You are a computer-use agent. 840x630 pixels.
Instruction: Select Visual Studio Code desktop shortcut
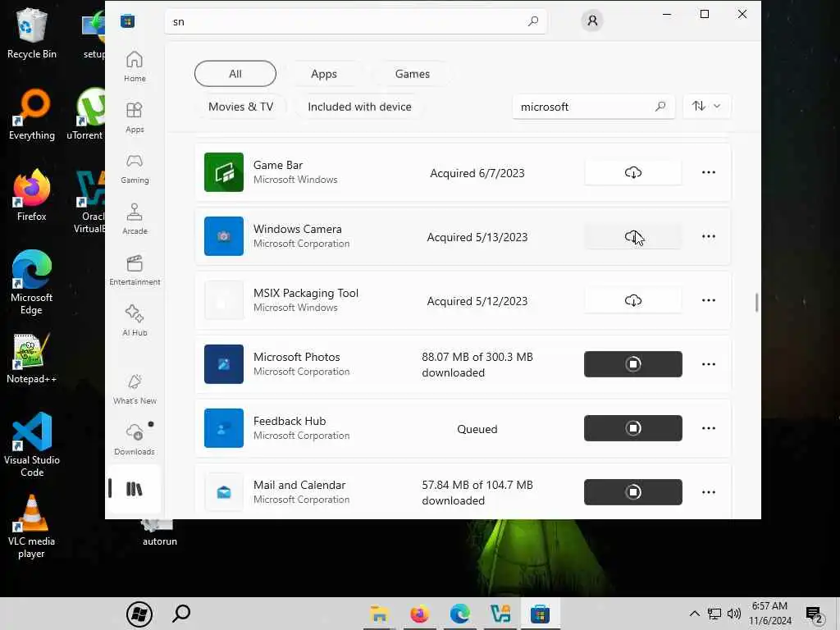(x=32, y=445)
